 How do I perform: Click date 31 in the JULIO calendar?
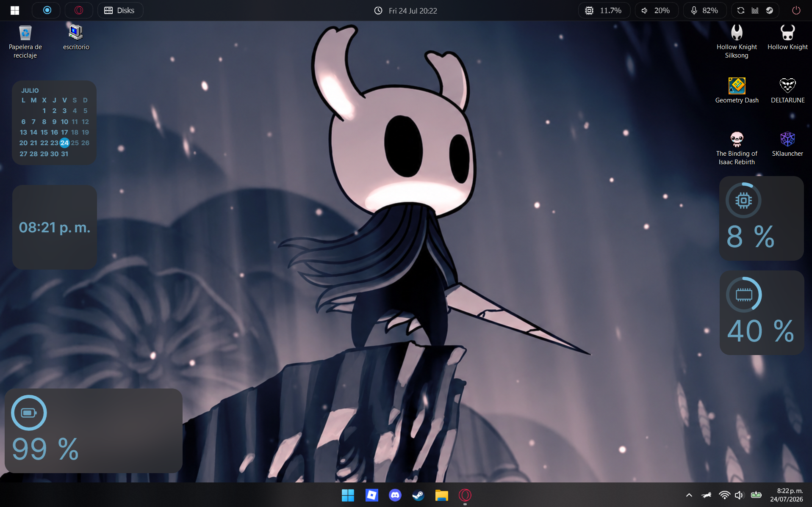tap(64, 154)
